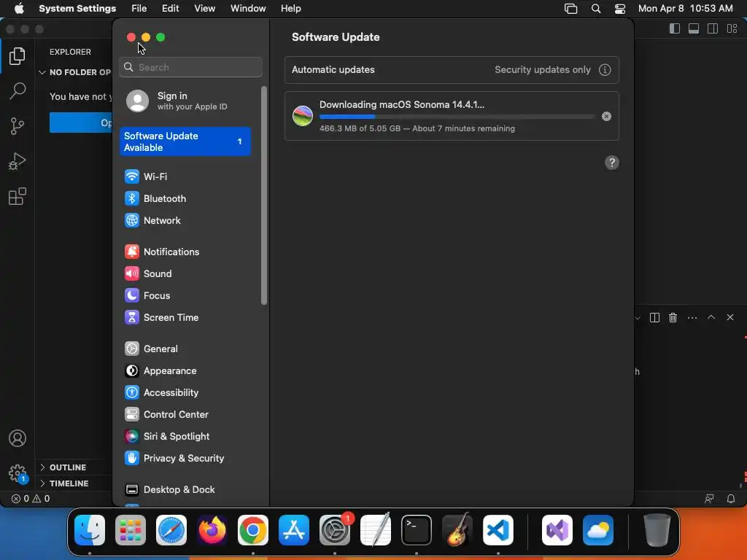Open Appearance settings
The image size is (747, 560).
point(185,371)
